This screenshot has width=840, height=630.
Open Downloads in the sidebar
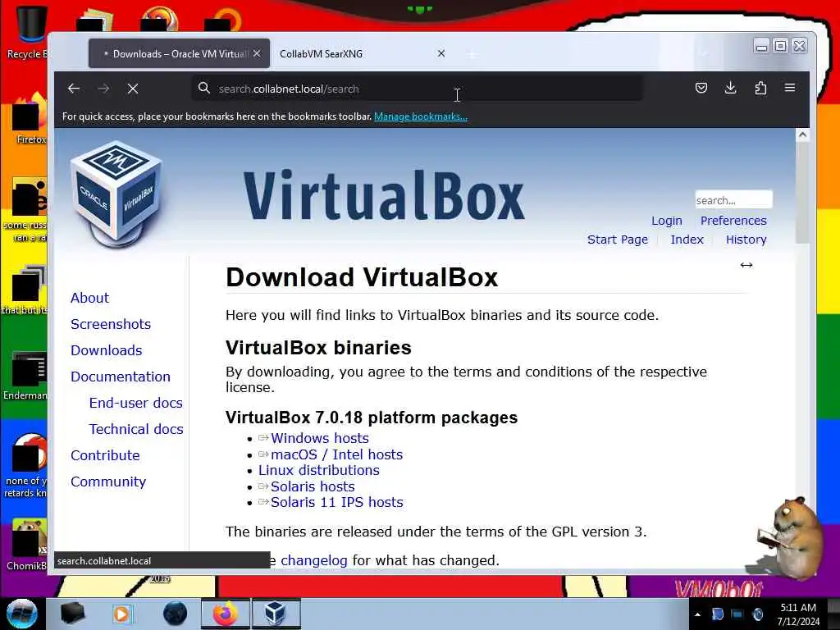pyautogui.click(x=106, y=350)
